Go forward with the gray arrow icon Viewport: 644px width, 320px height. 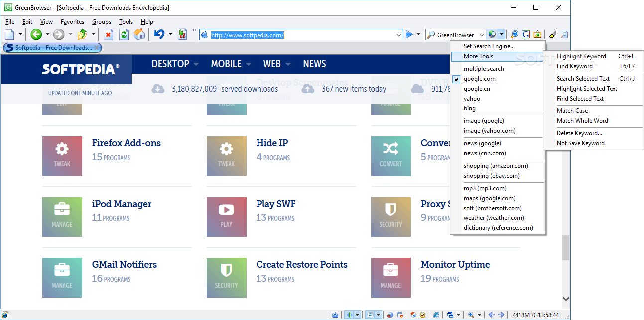(59, 34)
